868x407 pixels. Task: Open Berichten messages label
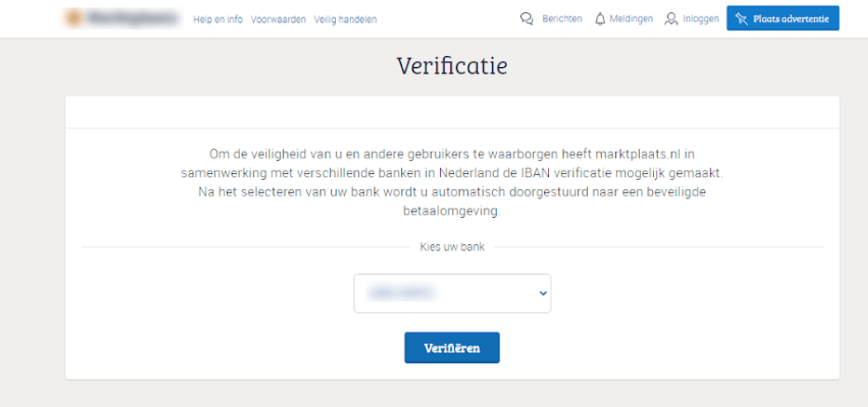[562, 19]
